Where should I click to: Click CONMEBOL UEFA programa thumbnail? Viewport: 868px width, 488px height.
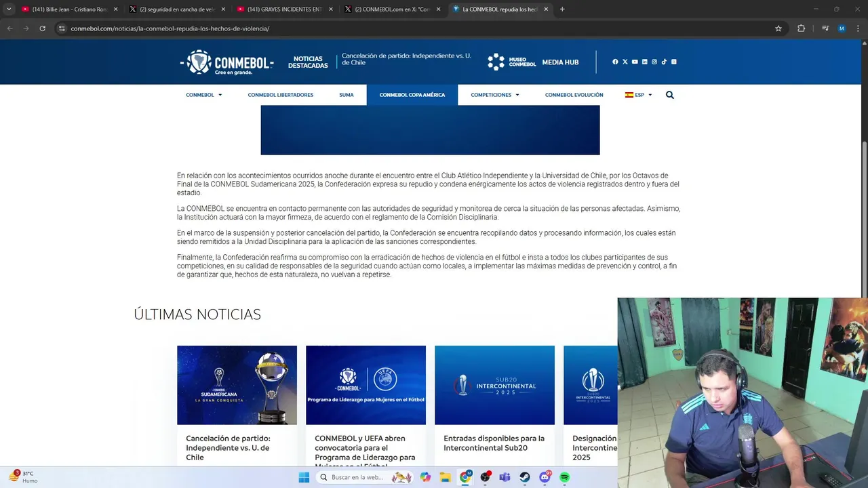coord(366,385)
